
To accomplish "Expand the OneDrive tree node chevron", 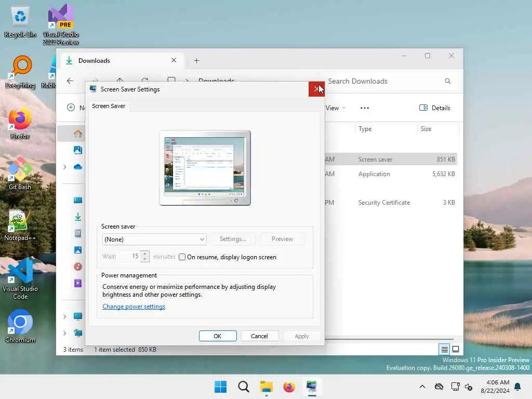I will click(x=64, y=167).
